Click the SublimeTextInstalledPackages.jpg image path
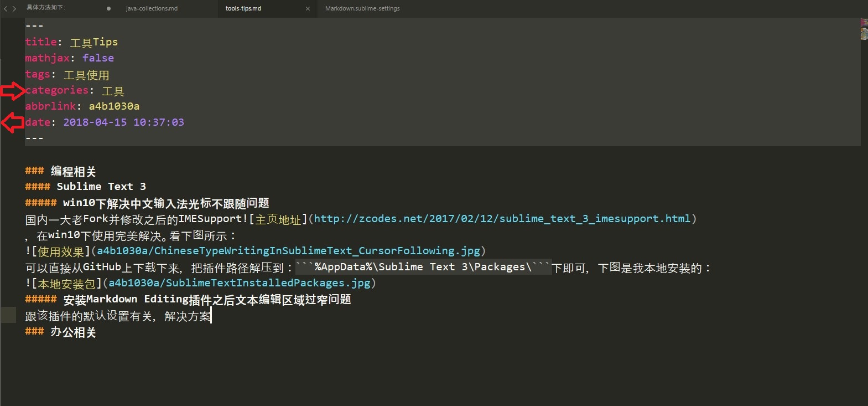The image size is (868, 406). [239, 283]
